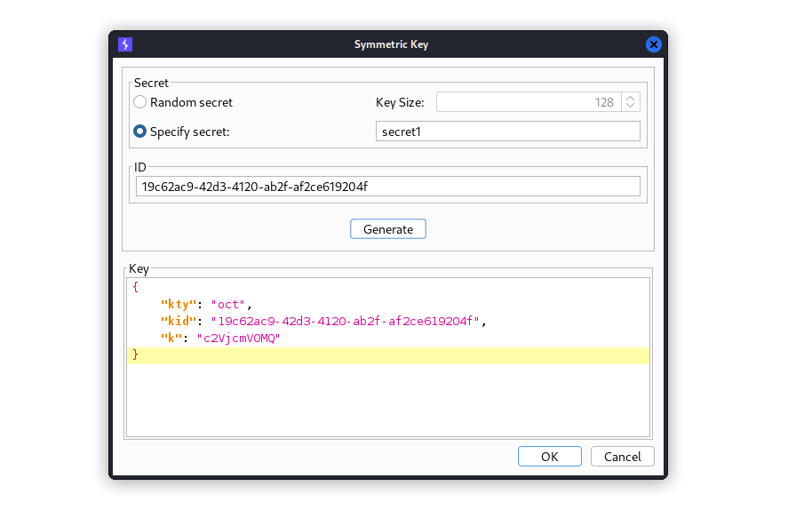Click the Key Size label
The height and width of the screenshot is (510, 812).
click(x=400, y=102)
